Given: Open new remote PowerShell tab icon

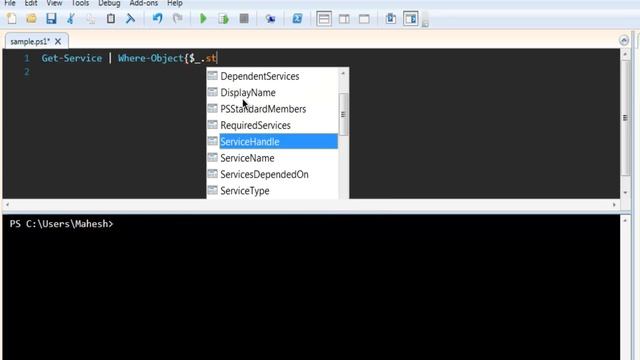Looking at the screenshot, I should [270, 19].
